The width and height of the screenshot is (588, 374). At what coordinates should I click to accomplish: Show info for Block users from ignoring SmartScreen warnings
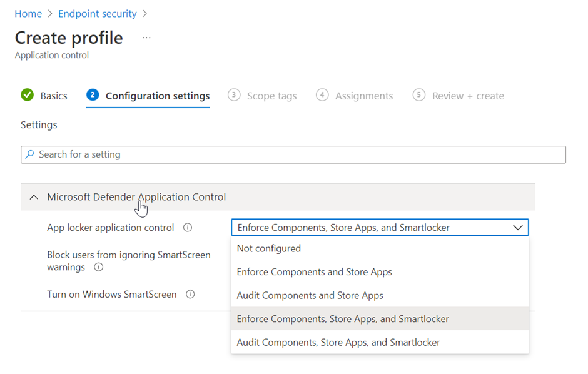(98, 267)
